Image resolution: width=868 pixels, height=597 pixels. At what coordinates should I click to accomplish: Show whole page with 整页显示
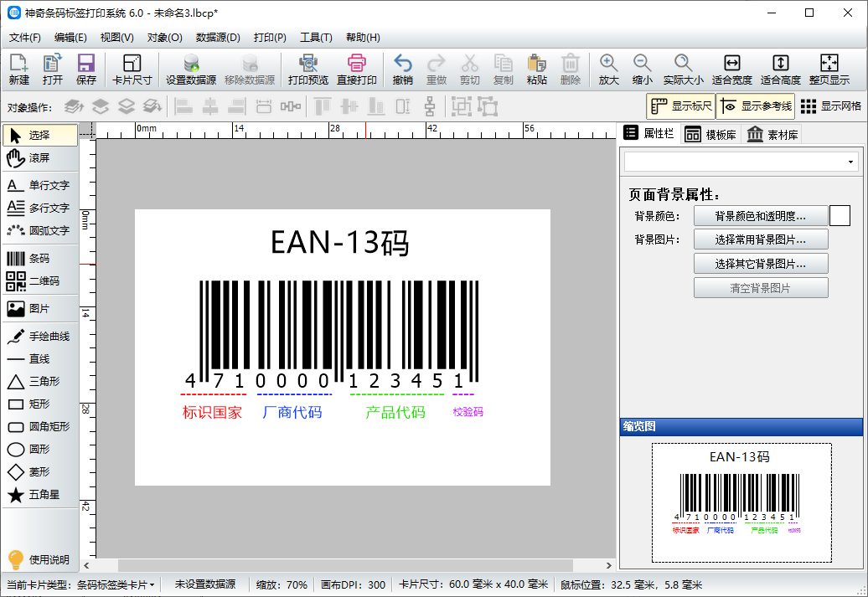[x=829, y=69]
